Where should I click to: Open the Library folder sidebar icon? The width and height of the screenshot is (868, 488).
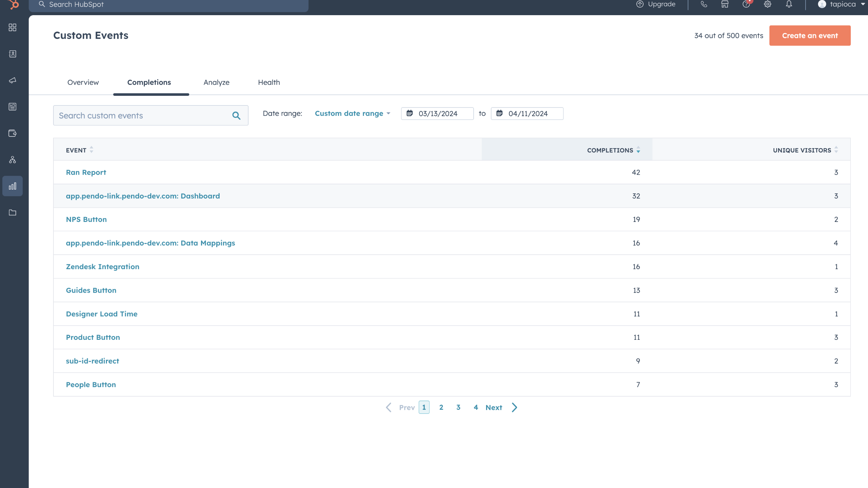click(x=12, y=213)
